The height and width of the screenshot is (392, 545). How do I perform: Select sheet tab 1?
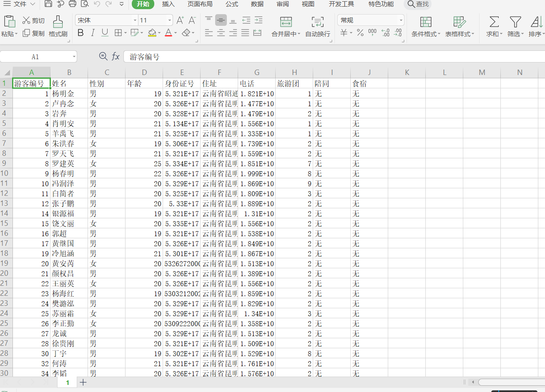[x=68, y=382]
